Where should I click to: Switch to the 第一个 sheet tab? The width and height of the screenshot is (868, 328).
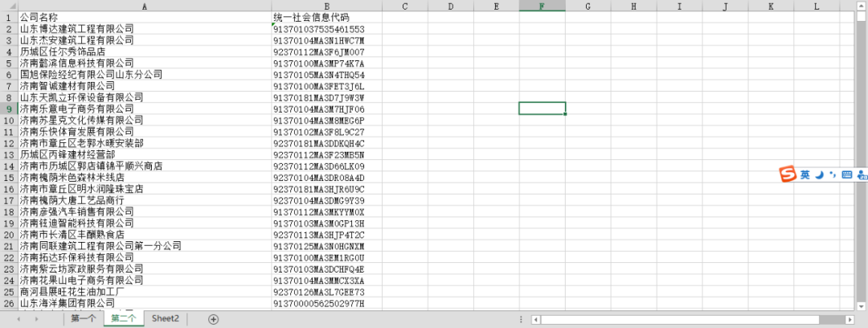83,318
